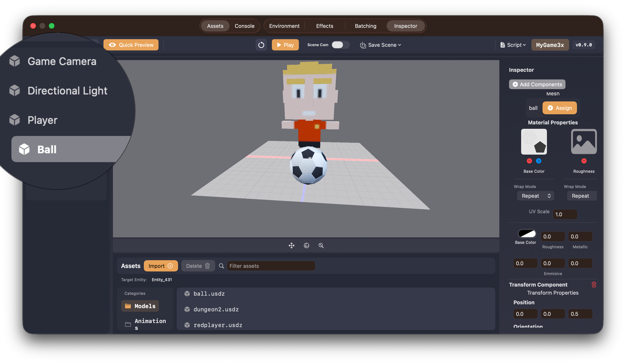This screenshot has height=364, width=626.
Task: Remove Roughness texture with red minus icon
Action: pyautogui.click(x=584, y=161)
